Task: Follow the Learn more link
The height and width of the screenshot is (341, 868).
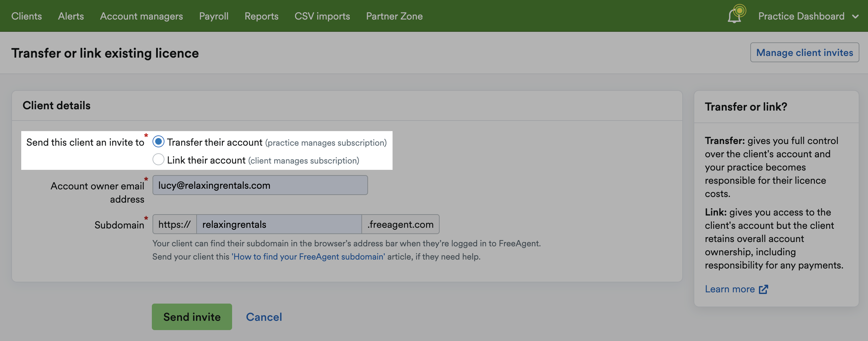Action: pos(729,289)
